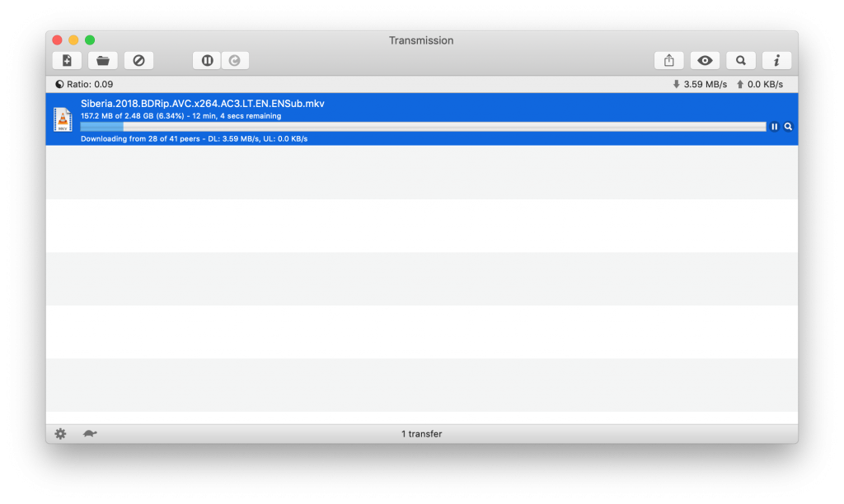The width and height of the screenshot is (844, 504).
Task: Open a torrent file using the folder icon
Action: [103, 60]
